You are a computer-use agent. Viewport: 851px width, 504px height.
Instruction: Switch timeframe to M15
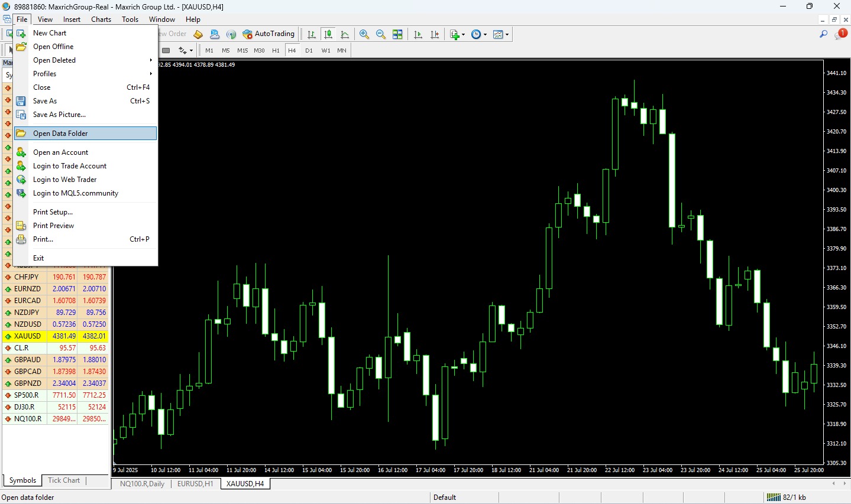coord(242,51)
